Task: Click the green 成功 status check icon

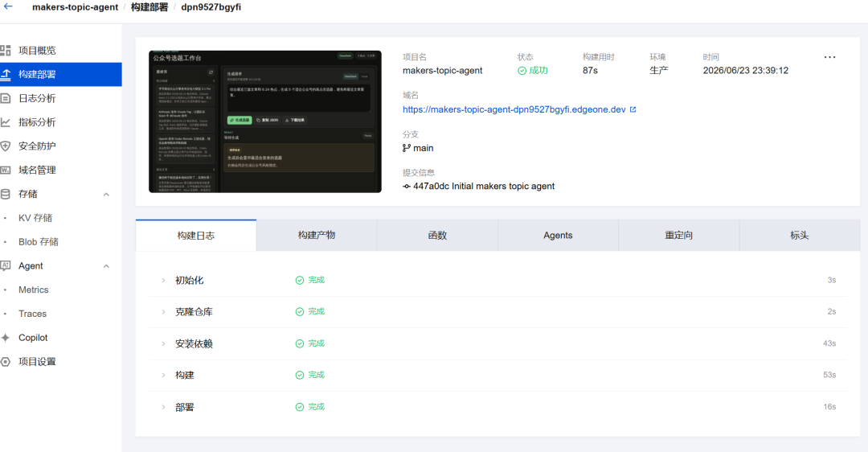Action: tap(522, 70)
